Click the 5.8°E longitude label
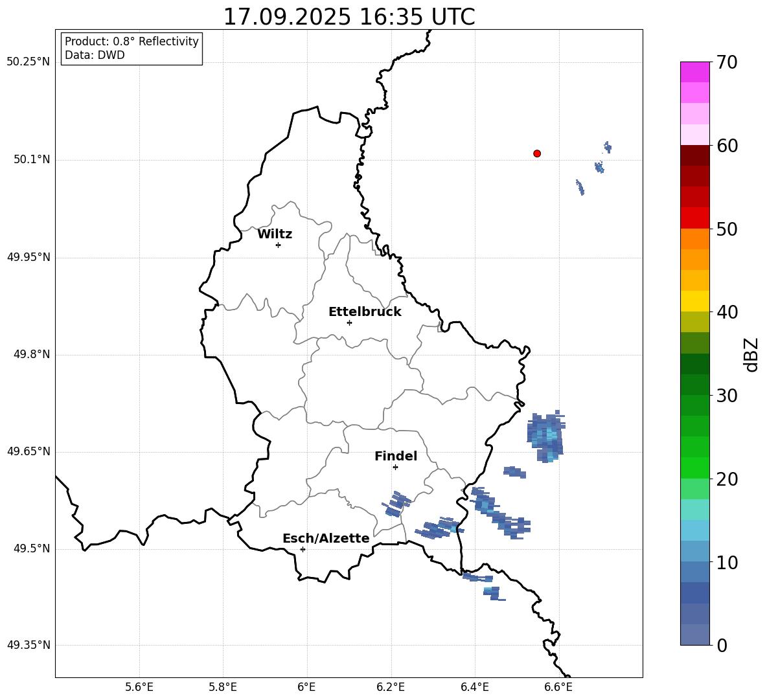Image resolution: width=767 pixels, height=700 pixels. pyautogui.click(x=223, y=687)
